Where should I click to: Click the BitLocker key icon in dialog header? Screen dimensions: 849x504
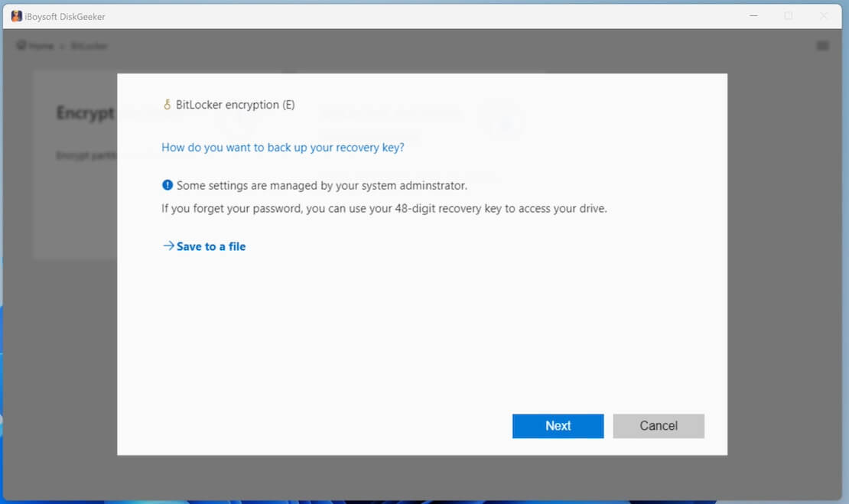168,105
